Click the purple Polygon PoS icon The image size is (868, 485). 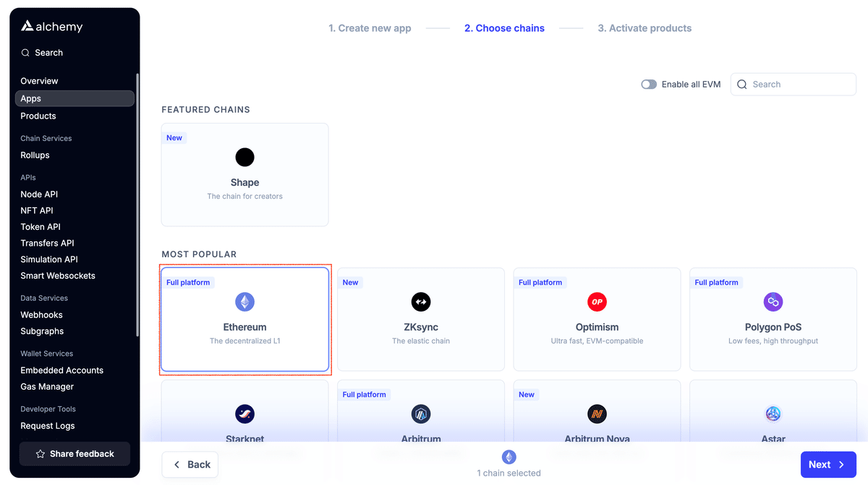pyautogui.click(x=773, y=301)
